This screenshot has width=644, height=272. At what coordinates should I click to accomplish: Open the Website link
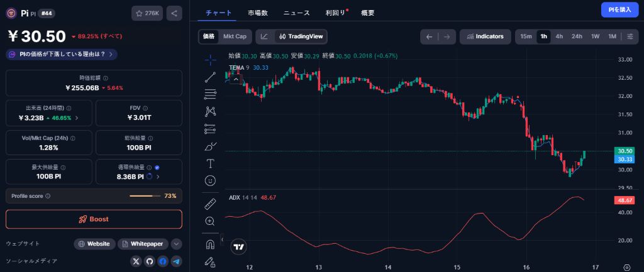[x=94, y=244]
